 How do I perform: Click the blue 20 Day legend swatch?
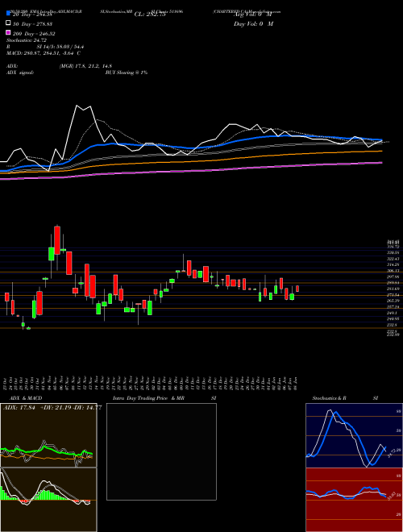(8, 14)
